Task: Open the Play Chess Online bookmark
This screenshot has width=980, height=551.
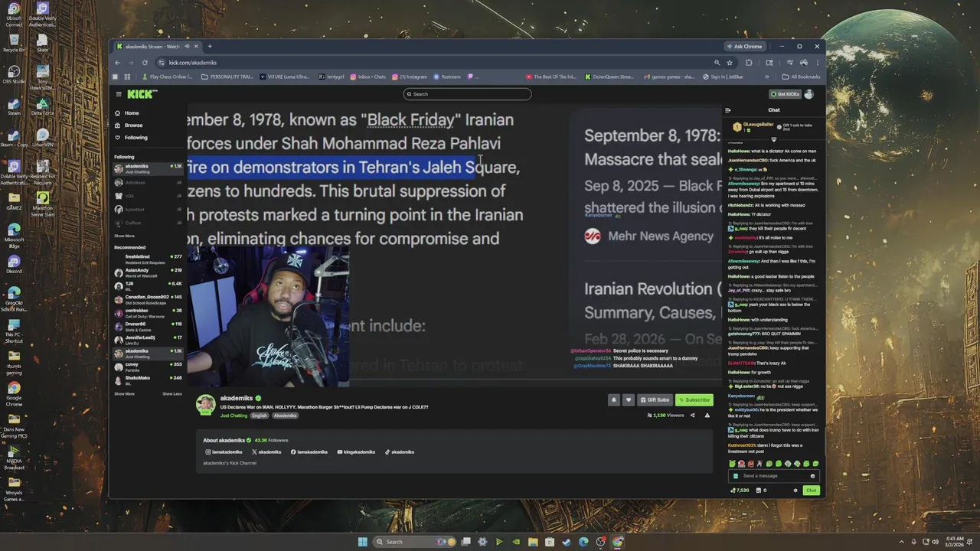Action: pyautogui.click(x=167, y=77)
